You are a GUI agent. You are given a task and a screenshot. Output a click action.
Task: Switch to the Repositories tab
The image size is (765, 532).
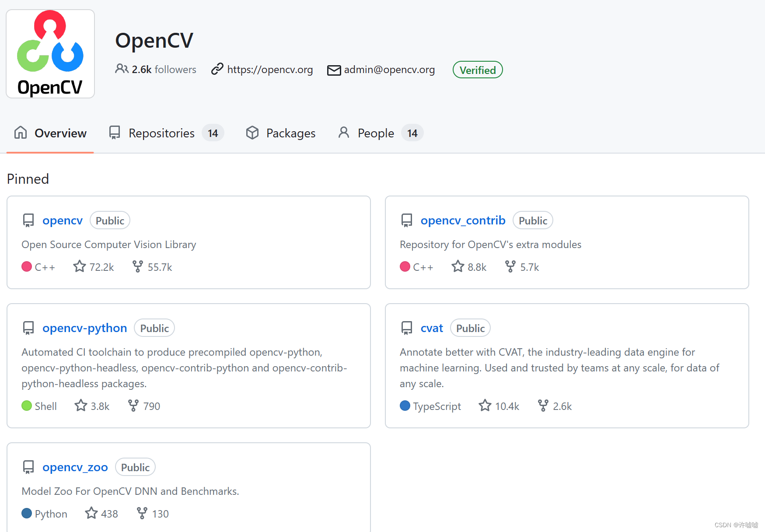pos(161,133)
